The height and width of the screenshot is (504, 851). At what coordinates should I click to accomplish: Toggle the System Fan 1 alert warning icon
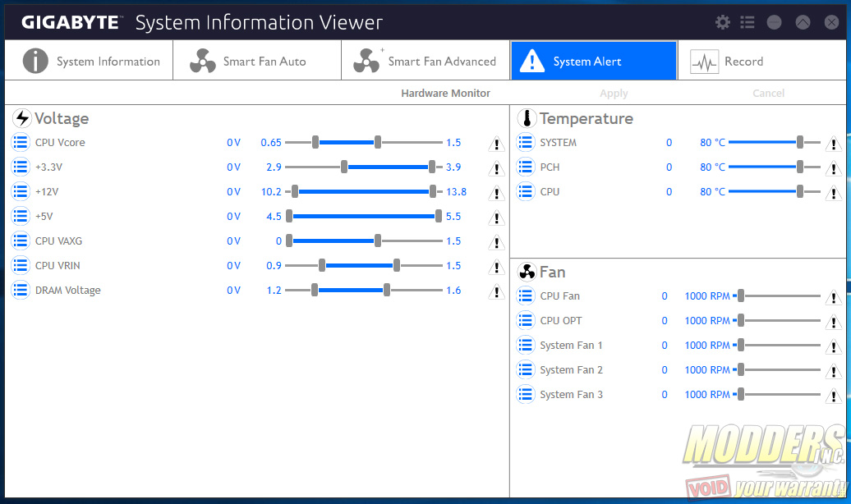pos(833,346)
